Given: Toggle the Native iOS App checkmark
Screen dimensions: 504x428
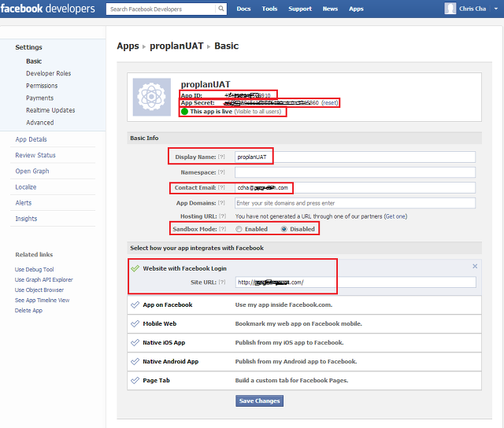Looking at the screenshot, I should 135,342.
